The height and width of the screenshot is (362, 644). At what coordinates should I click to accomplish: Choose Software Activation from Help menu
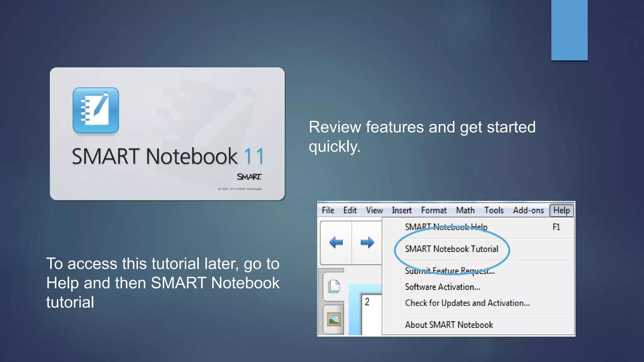click(442, 287)
